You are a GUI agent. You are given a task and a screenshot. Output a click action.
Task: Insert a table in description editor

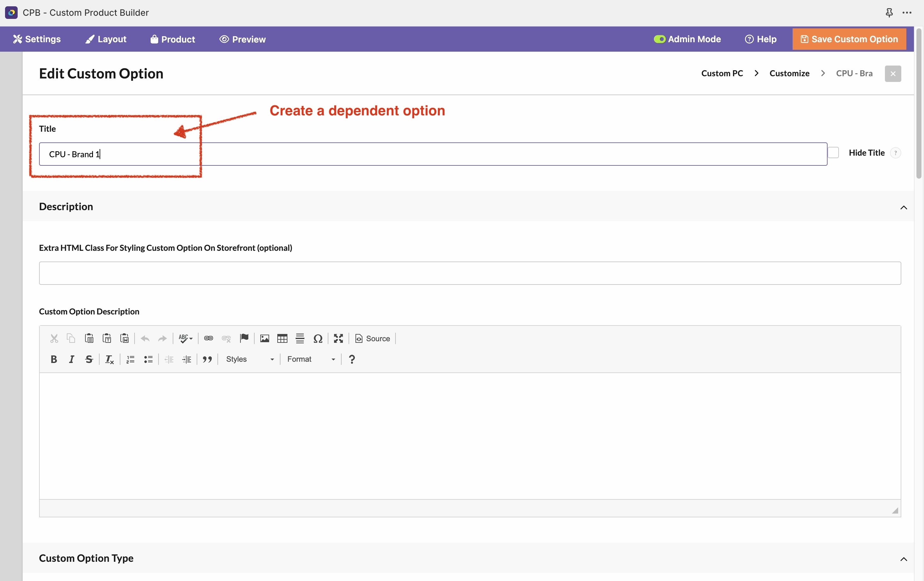pyautogui.click(x=282, y=338)
